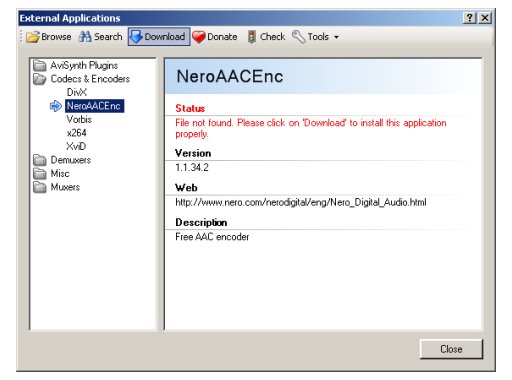Screen dimensions: 512x380
Task: Click the version number 1.1.34.2
Action: pos(192,167)
